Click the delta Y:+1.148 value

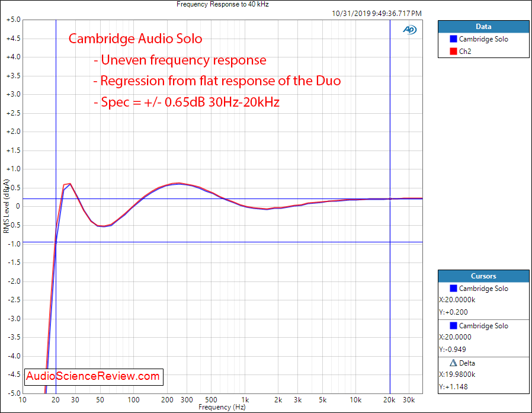click(x=453, y=387)
